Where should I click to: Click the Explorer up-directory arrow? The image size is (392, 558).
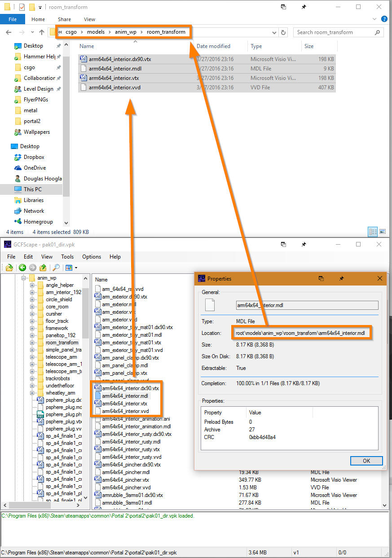(42, 32)
